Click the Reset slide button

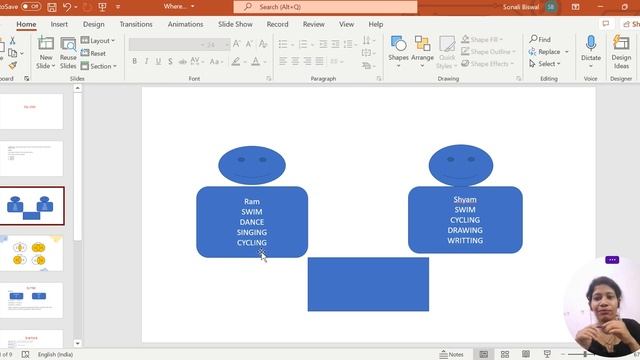pos(93,53)
